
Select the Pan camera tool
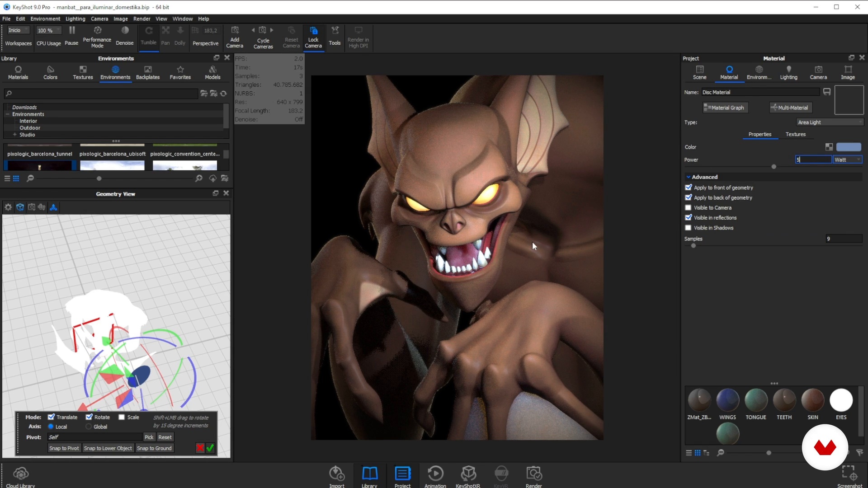(165, 36)
